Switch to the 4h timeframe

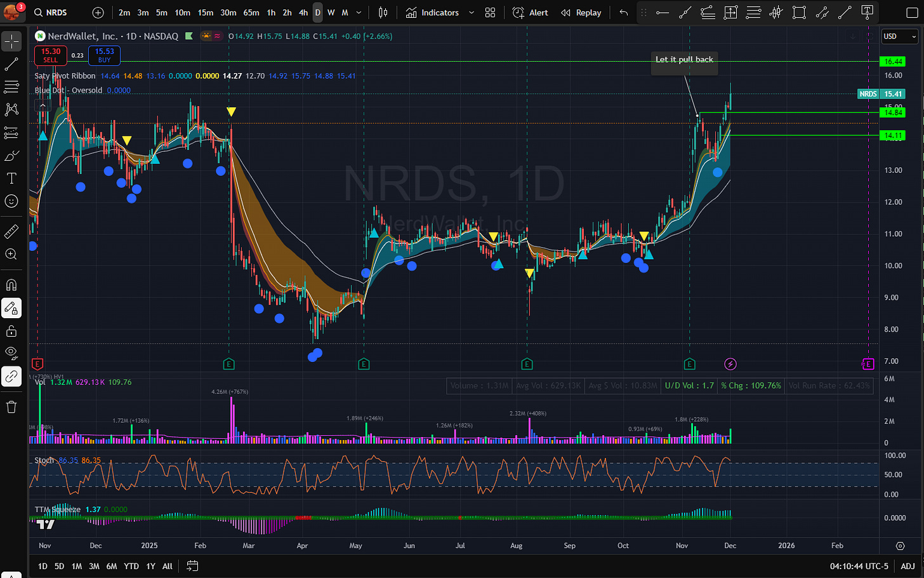303,13
